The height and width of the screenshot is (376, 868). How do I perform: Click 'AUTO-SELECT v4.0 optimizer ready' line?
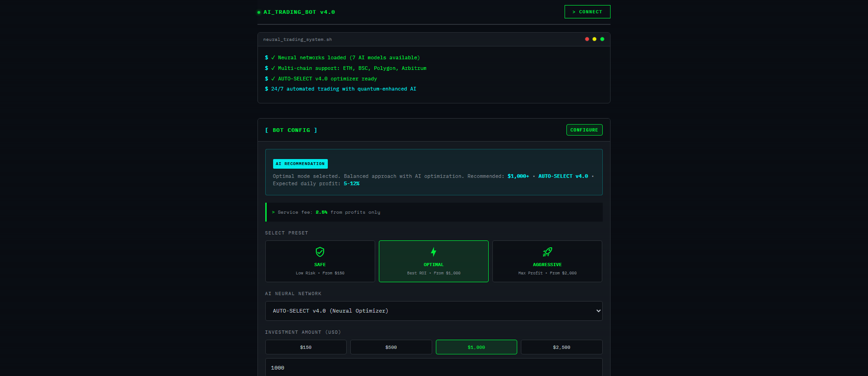(x=321, y=79)
